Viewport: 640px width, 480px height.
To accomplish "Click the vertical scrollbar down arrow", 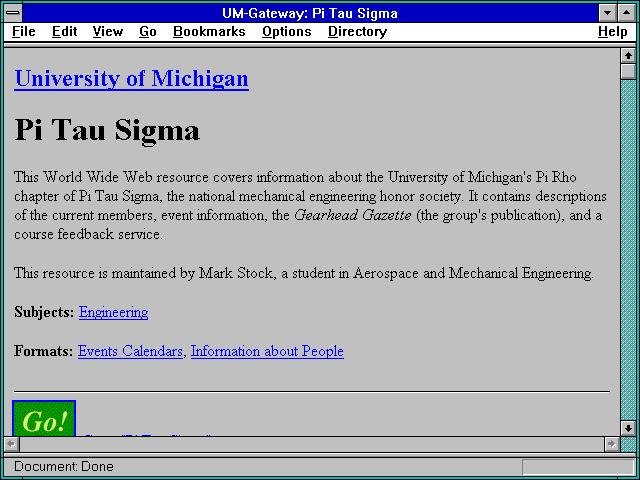I will click(x=628, y=428).
